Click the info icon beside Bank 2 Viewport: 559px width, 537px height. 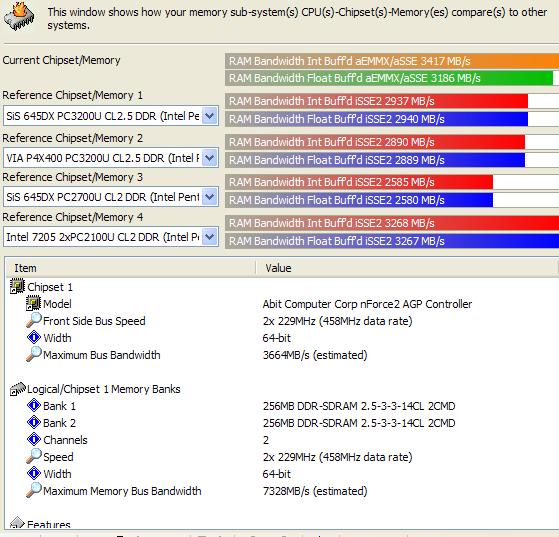coord(34,422)
